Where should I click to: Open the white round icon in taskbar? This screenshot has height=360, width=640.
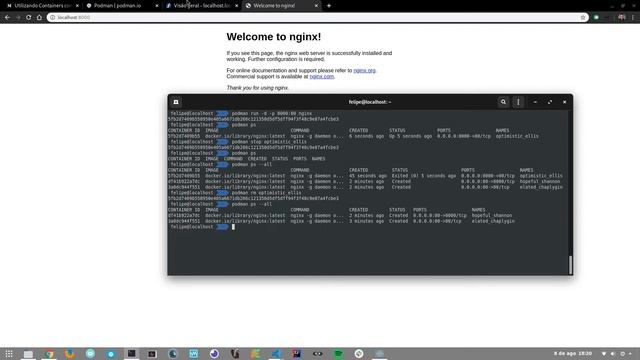[359, 354]
